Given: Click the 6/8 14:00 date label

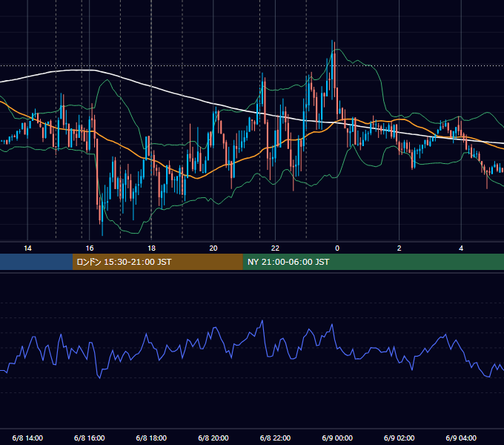Looking at the screenshot, I should click(x=27, y=438).
